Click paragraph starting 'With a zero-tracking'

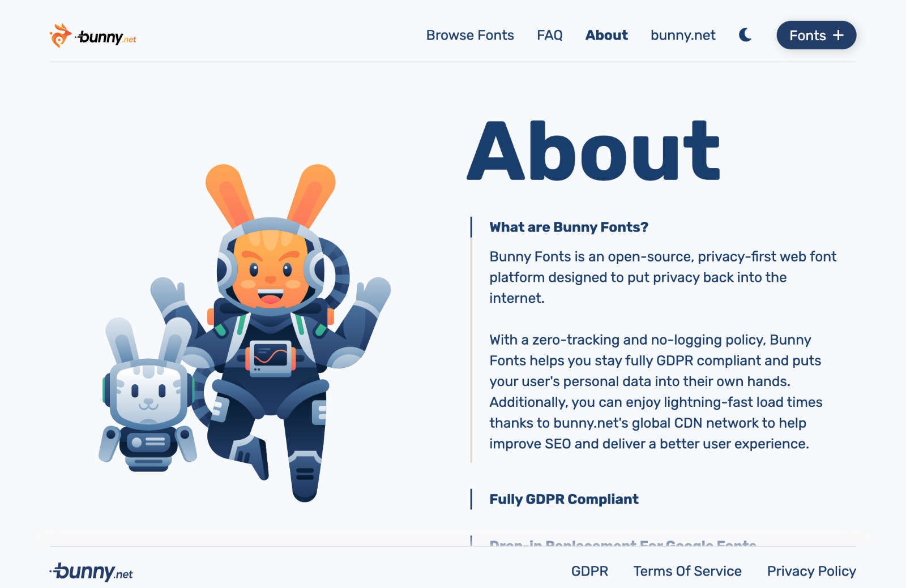[656, 392]
